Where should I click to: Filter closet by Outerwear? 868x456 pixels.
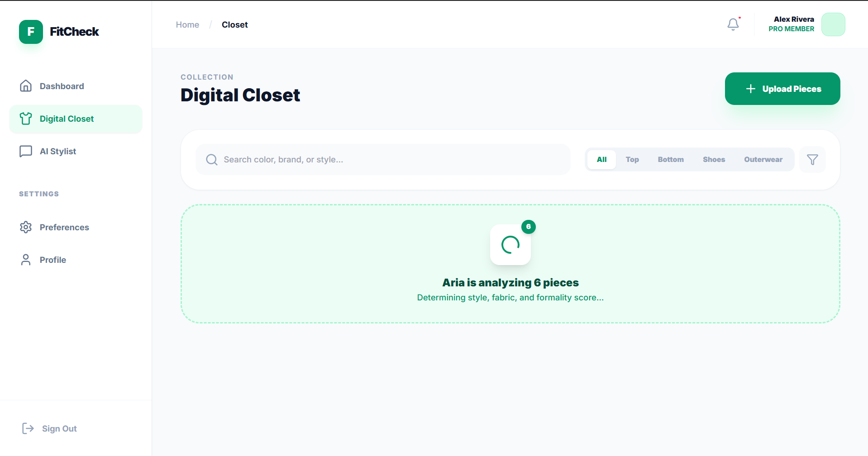pos(763,160)
